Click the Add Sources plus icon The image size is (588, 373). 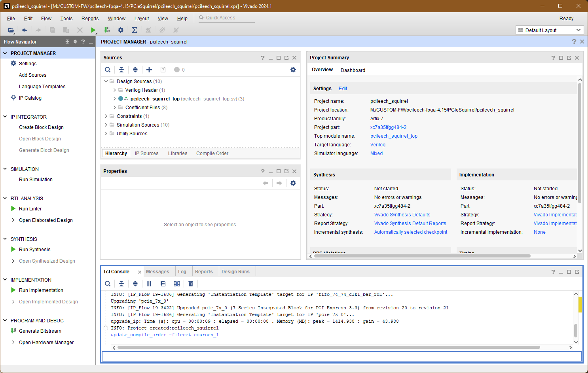coord(149,70)
